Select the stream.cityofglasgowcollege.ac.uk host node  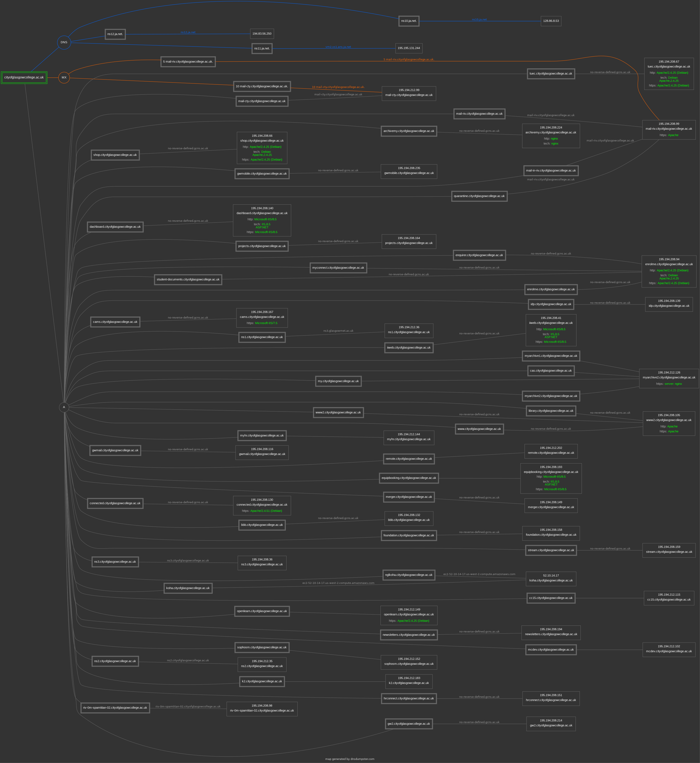click(x=551, y=550)
